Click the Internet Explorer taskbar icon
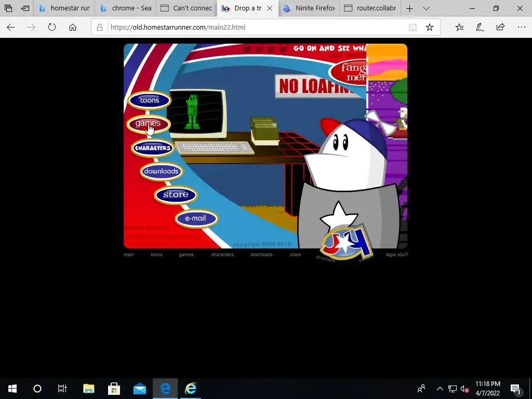Image resolution: width=532 pixels, height=399 pixels. [191, 389]
